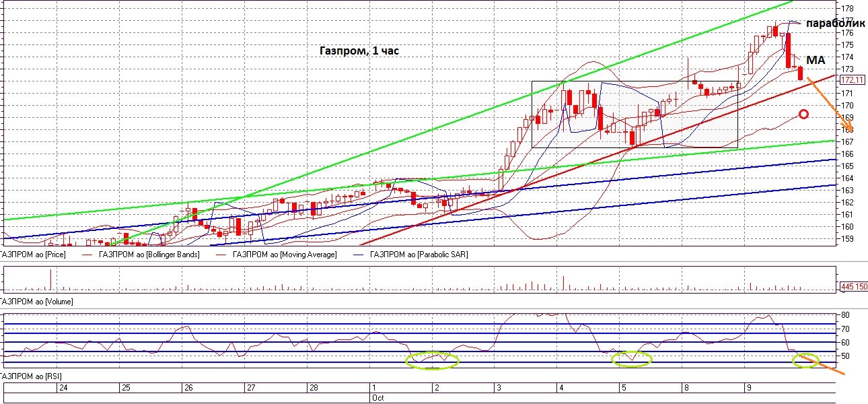The image size is (868, 404).
Task: Click the 166 price axis label
Action: 847,154
